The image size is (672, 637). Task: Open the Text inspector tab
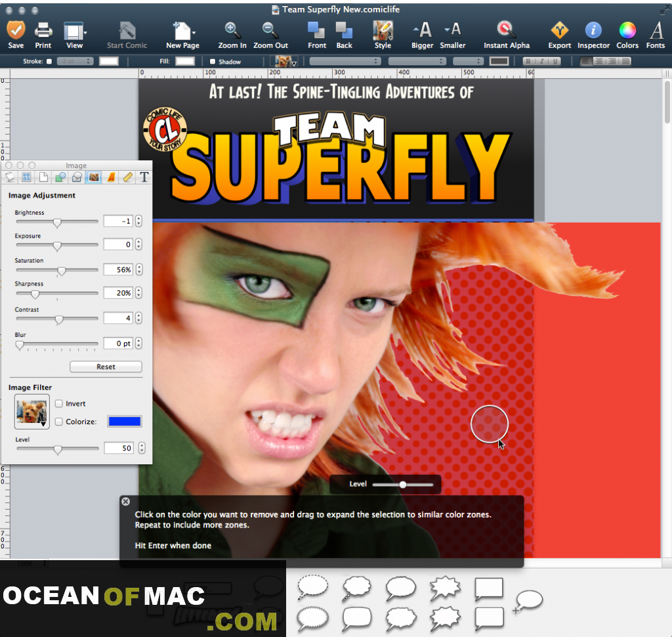[144, 177]
